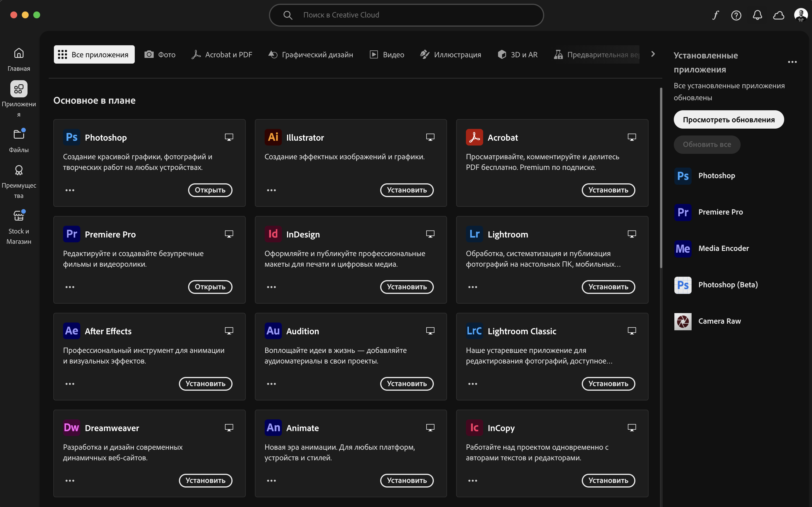Screen dimensions: 812x507
Task: Open Преимущества section in sidebar
Action: 19,181
